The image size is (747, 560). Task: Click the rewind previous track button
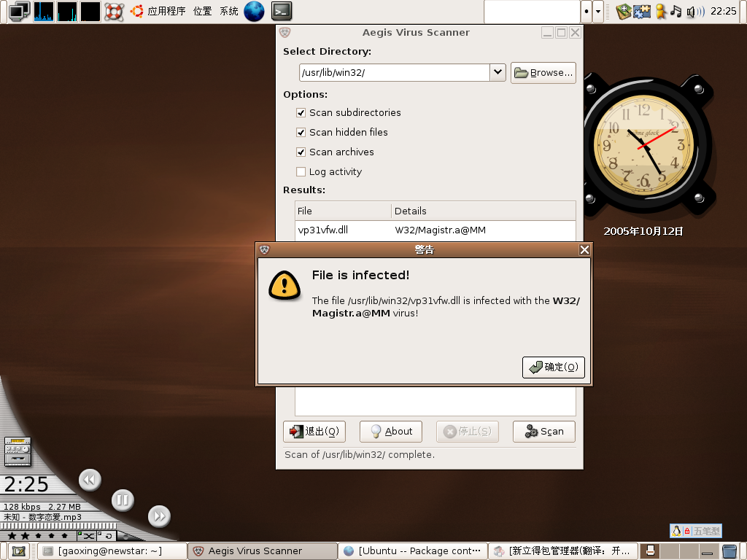pos(90,480)
